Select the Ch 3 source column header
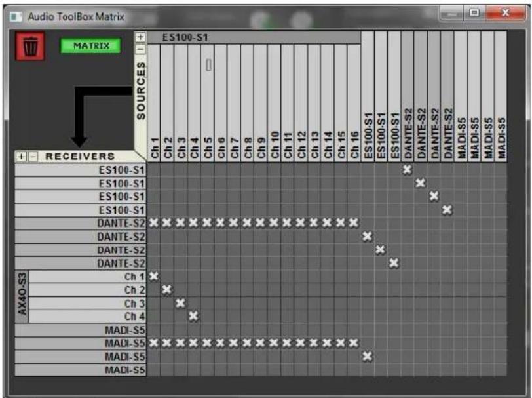 pos(180,102)
